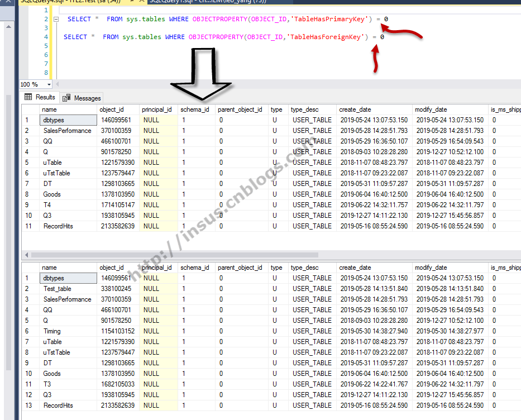Select the object_id cell 338100245

tap(118, 289)
